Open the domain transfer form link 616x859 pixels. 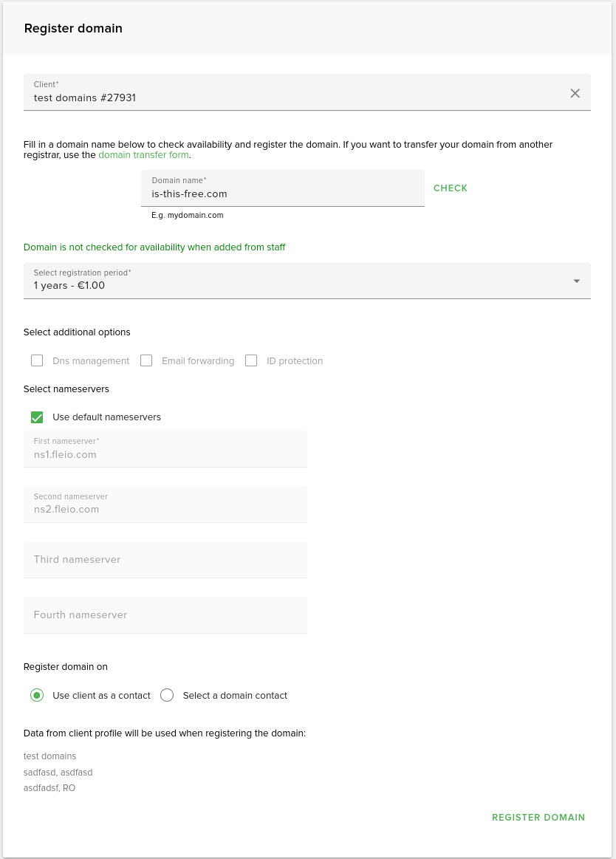pyautogui.click(x=143, y=155)
